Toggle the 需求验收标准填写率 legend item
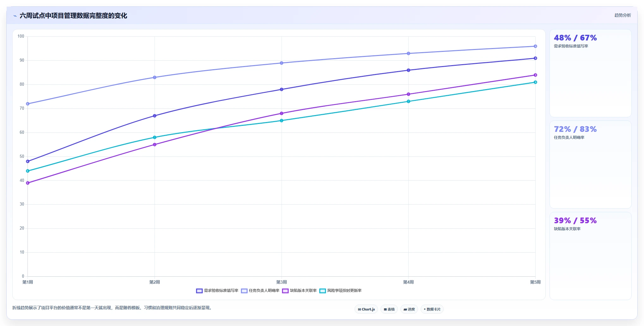This screenshot has width=644, height=326. pyautogui.click(x=217, y=291)
